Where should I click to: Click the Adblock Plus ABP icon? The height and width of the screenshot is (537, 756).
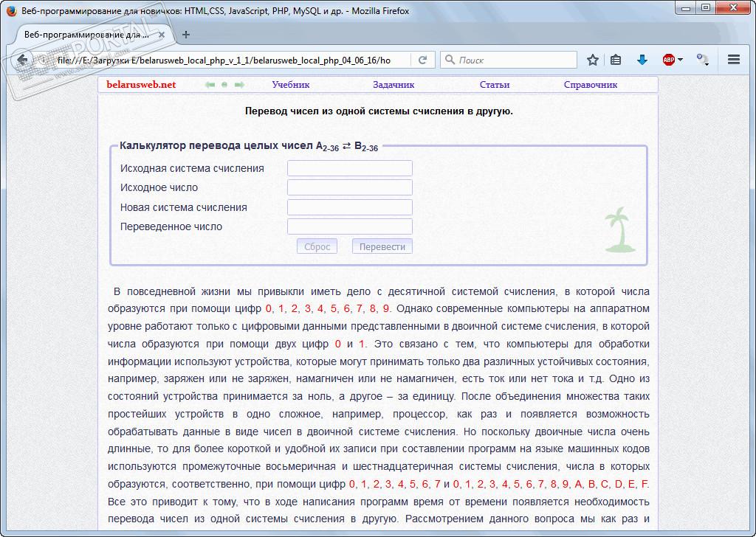tap(668, 60)
